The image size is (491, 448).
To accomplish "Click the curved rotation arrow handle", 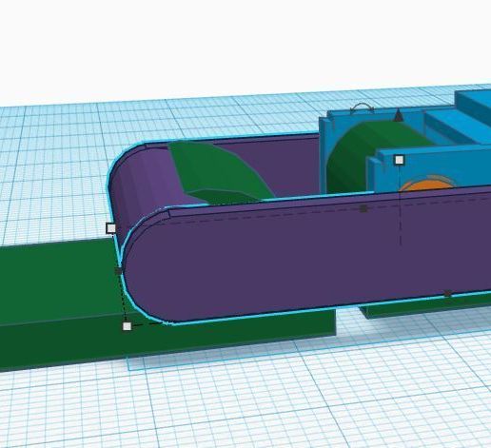I will tap(362, 108).
